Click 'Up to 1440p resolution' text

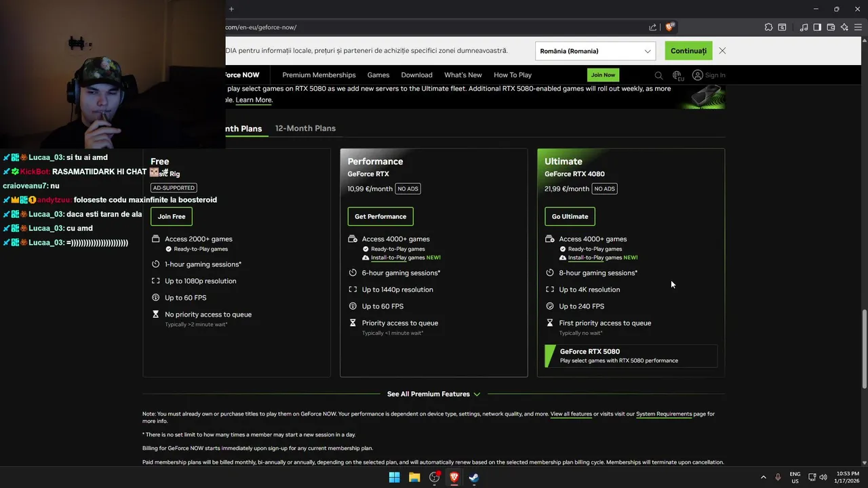(397, 289)
